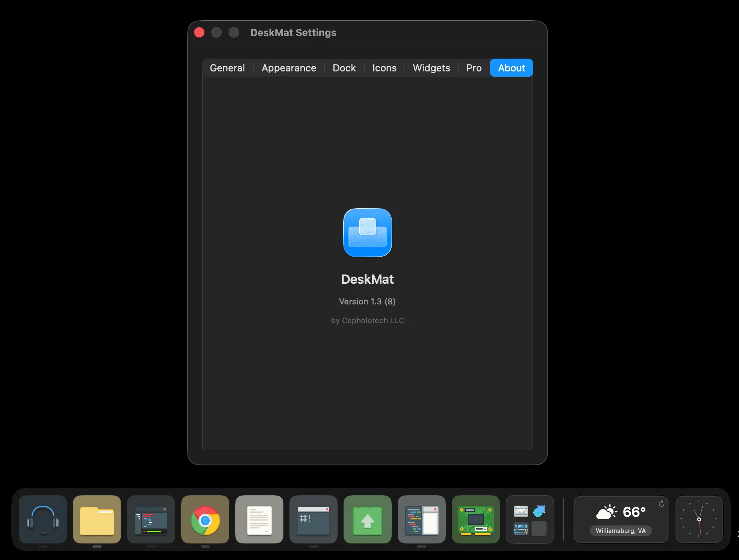Open the headphones app in the dock

[x=43, y=519]
